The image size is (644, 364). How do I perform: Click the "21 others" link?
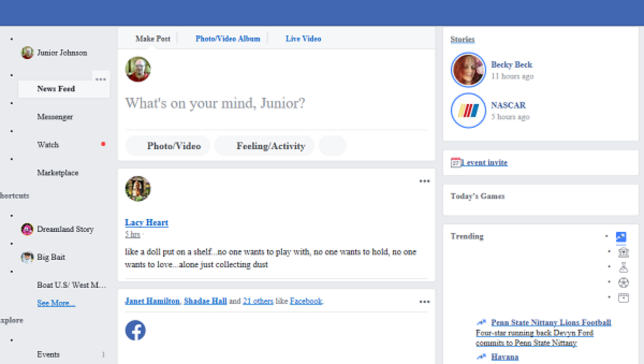coord(258,301)
